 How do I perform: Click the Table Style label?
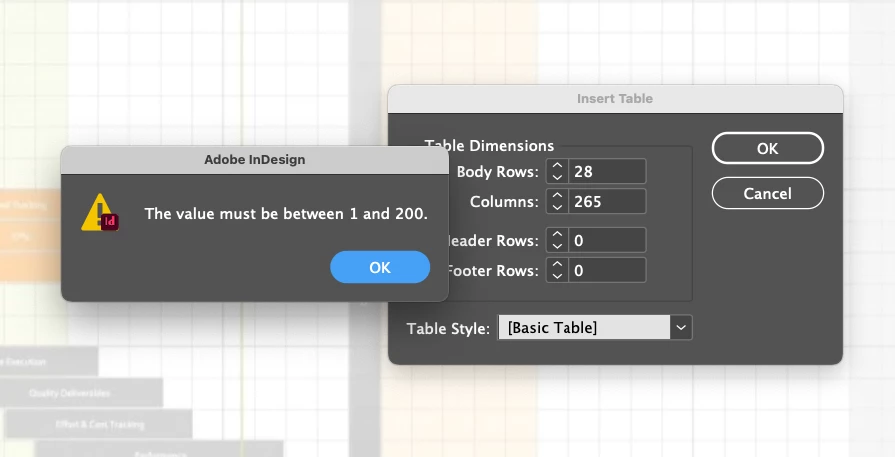pyautogui.click(x=448, y=329)
